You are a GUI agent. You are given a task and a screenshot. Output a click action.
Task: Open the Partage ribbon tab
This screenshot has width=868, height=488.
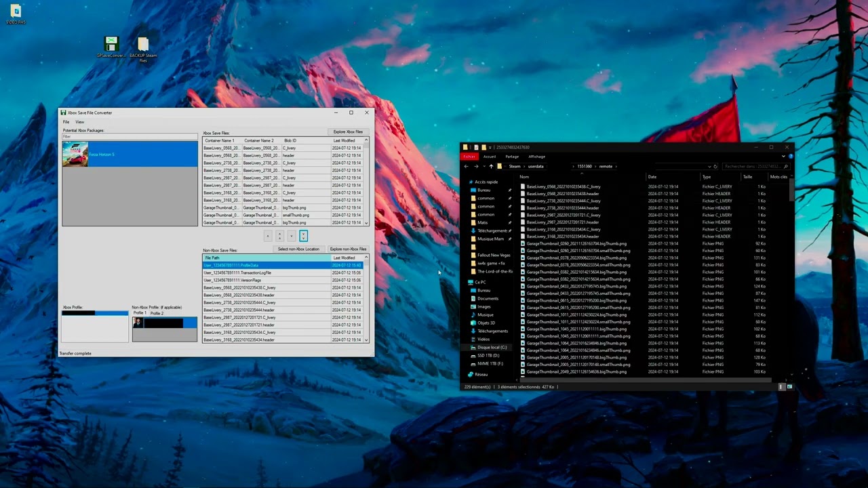coord(512,157)
